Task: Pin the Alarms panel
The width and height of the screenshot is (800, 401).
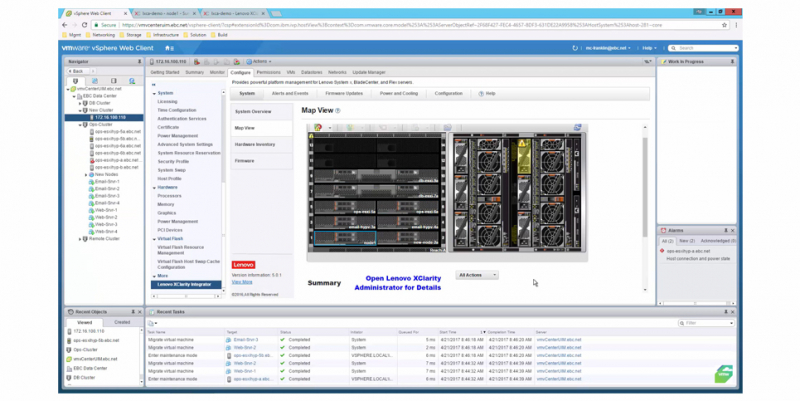Action: pyautogui.click(x=726, y=231)
